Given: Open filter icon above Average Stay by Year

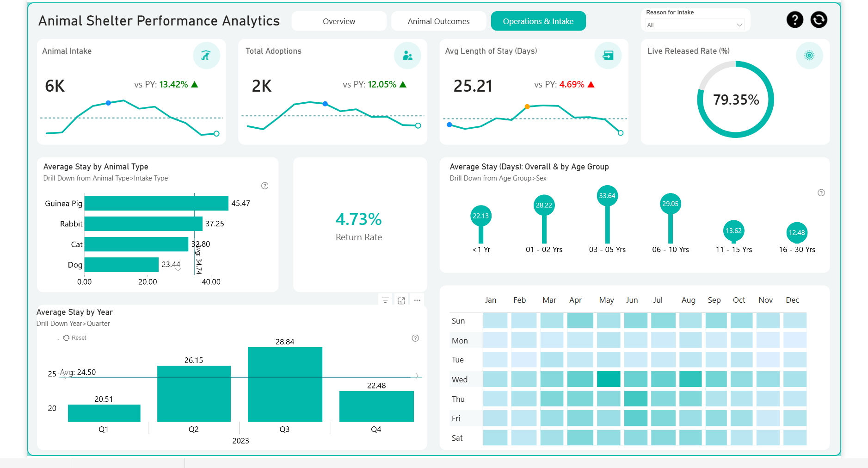Looking at the screenshot, I should [x=385, y=300].
